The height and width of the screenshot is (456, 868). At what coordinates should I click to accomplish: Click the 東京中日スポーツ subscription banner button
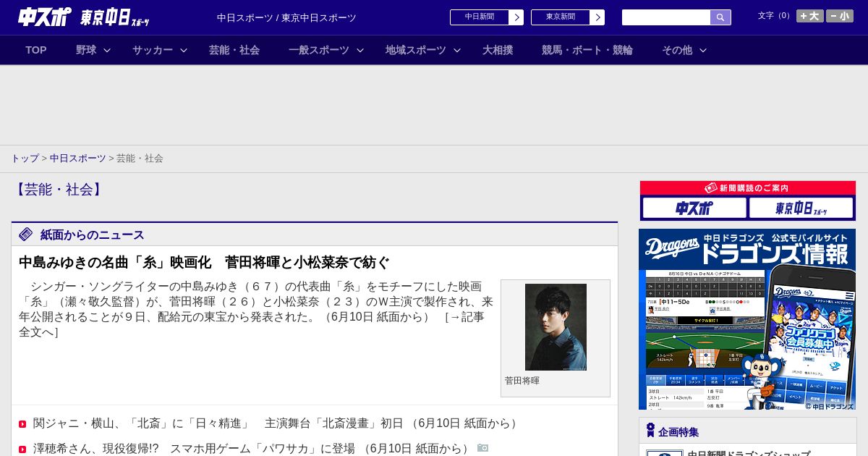coord(801,208)
